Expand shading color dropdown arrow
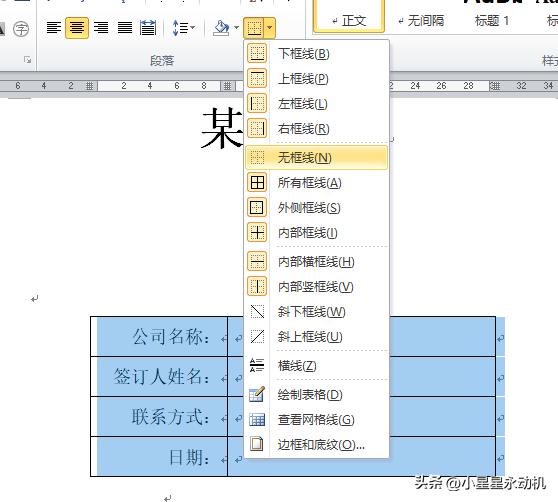558x502 pixels. (x=236, y=28)
